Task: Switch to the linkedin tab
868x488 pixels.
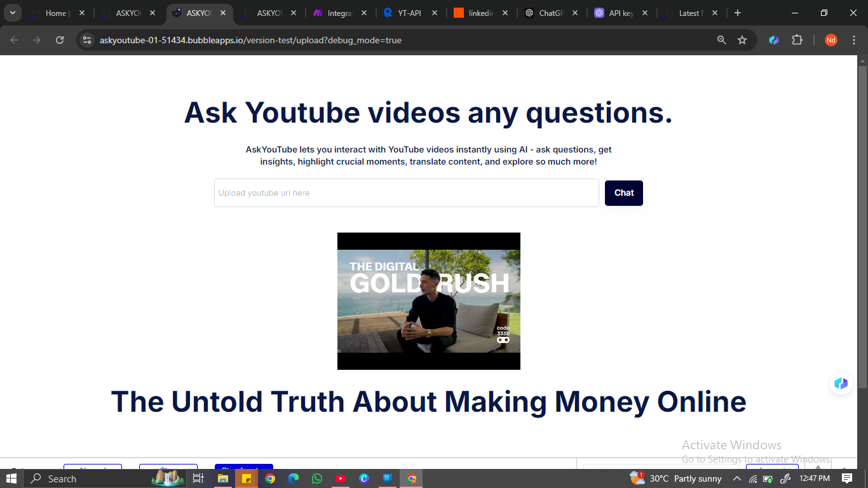Action: coord(480,13)
